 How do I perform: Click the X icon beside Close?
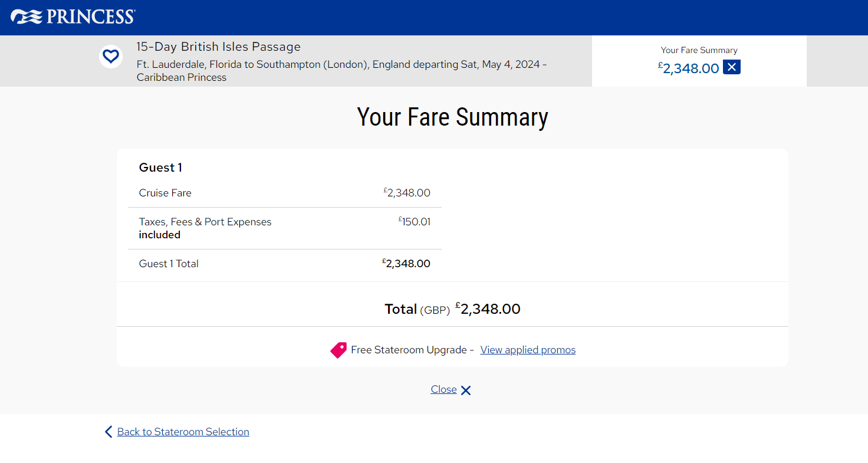(466, 390)
